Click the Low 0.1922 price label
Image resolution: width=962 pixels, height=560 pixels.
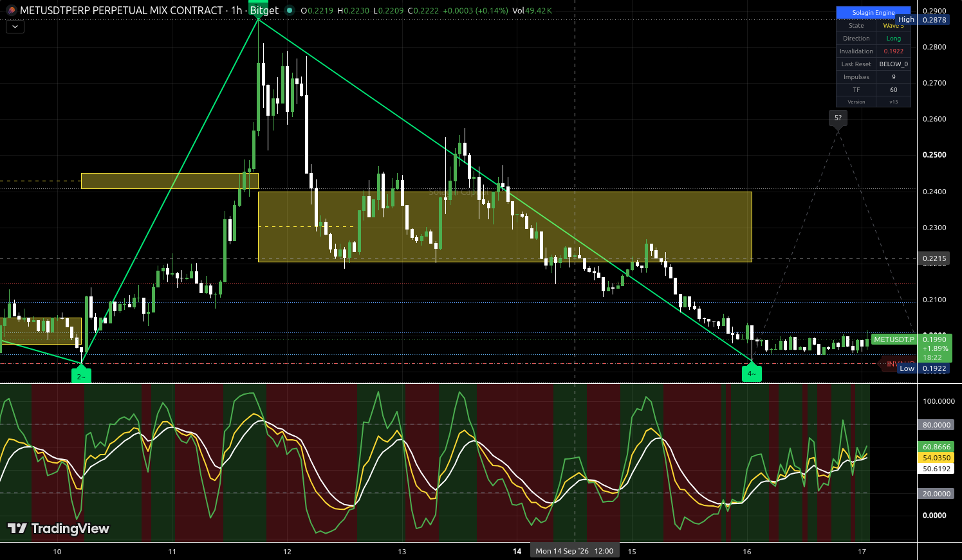point(923,368)
